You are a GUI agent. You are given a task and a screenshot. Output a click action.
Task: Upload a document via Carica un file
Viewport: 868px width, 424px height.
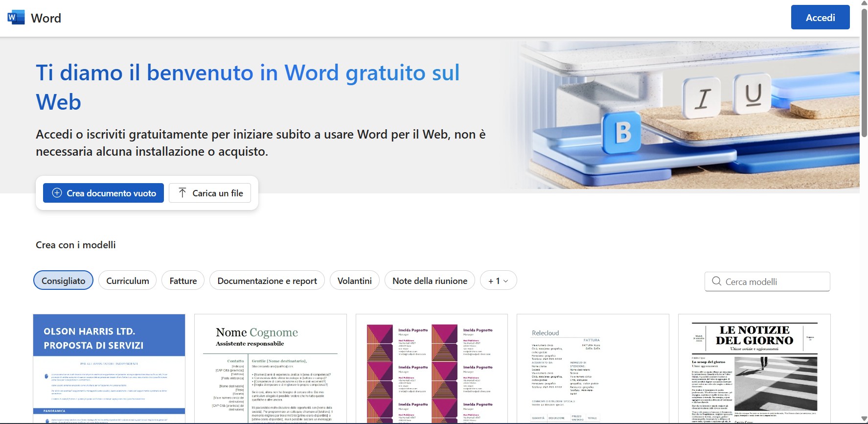coord(210,193)
